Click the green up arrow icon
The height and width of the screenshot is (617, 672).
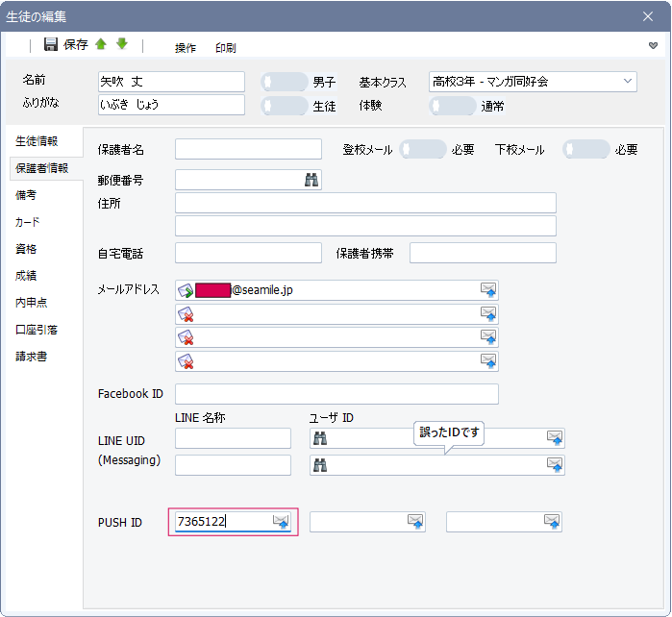pos(101,44)
